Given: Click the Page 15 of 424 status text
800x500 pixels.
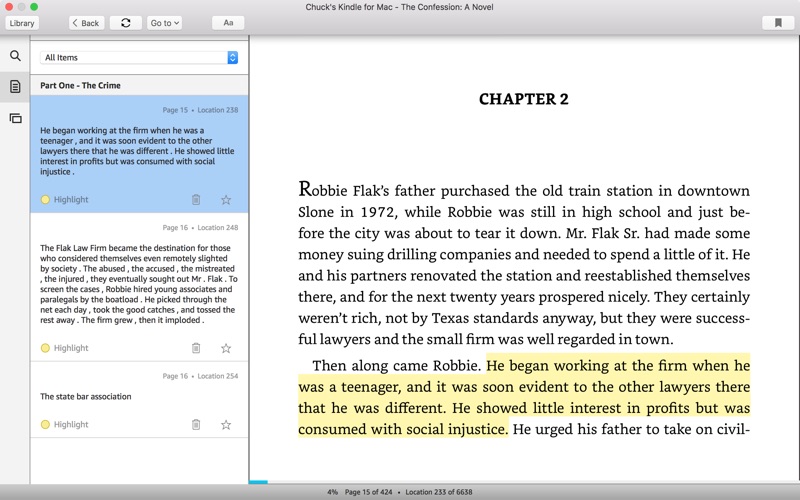Looking at the screenshot, I should (368, 492).
